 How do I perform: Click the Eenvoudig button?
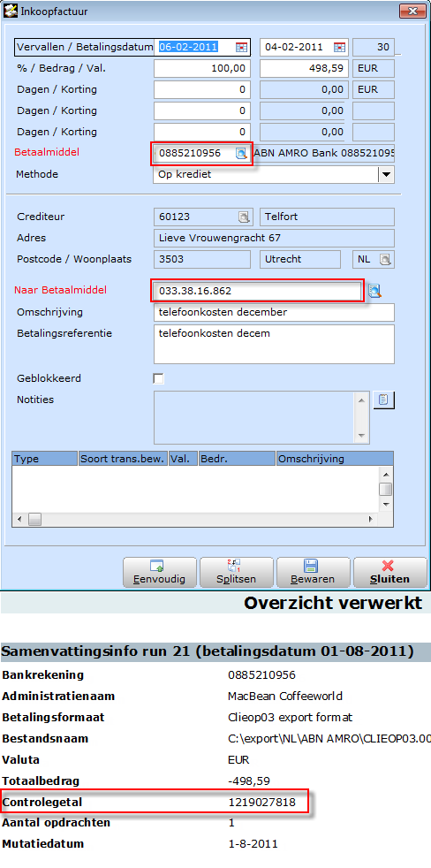coord(159,573)
